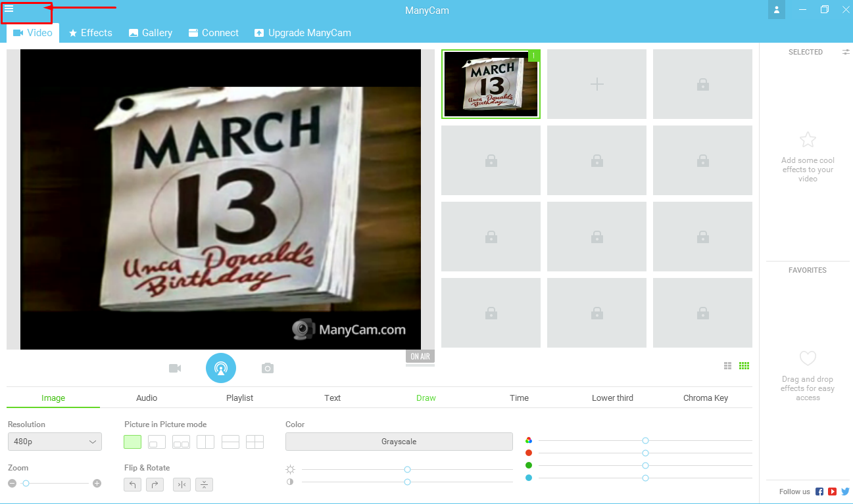Take a snapshot with the camera icon

(x=267, y=368)
